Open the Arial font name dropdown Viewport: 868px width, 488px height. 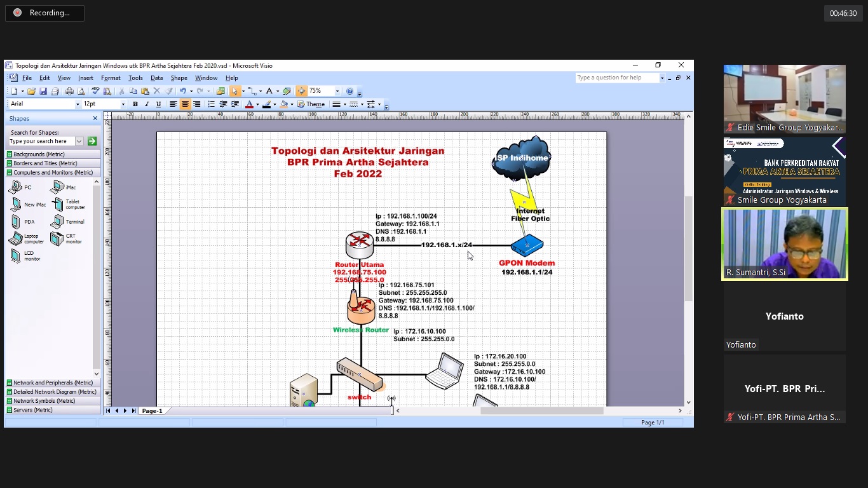78,104
